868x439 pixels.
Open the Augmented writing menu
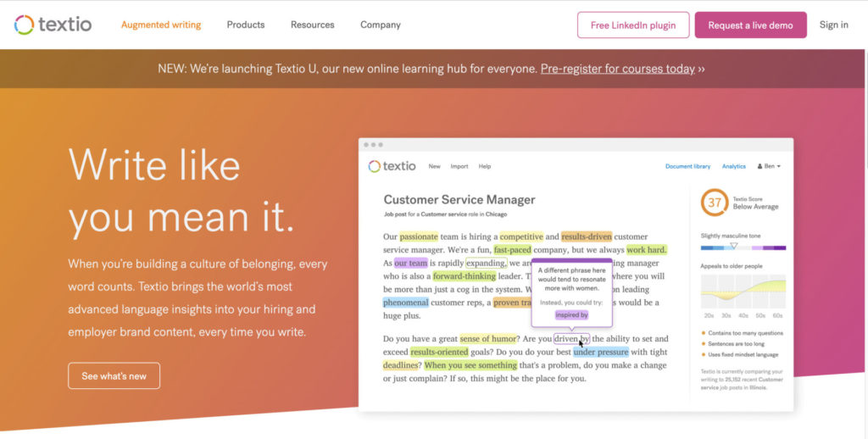click(x=161, y=25)
